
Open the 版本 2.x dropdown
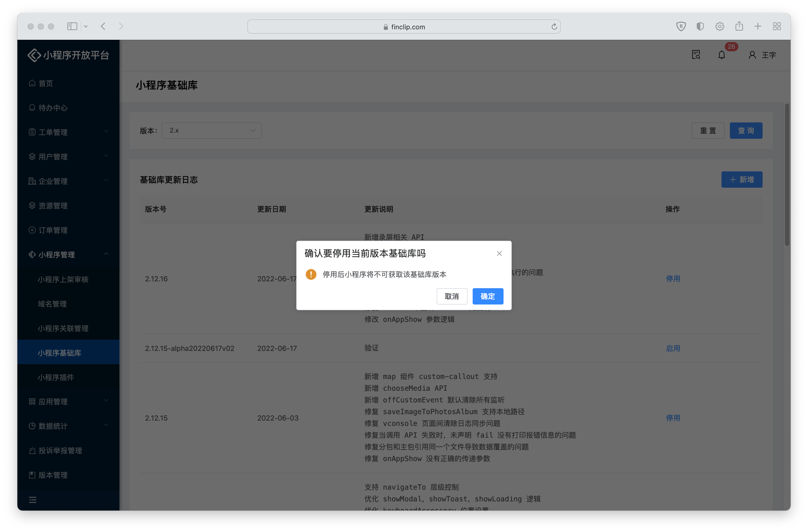tap(212, 131)
